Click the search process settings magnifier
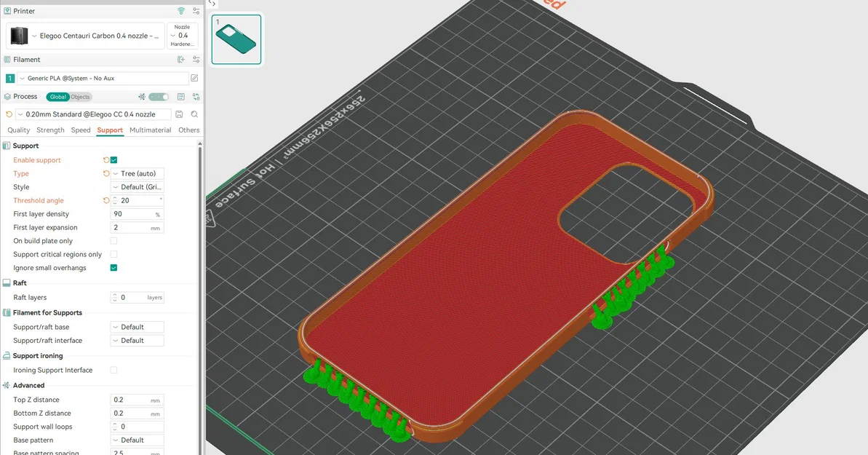The height and width of the screenshot is (455, 868). click(x=194, y=114)
